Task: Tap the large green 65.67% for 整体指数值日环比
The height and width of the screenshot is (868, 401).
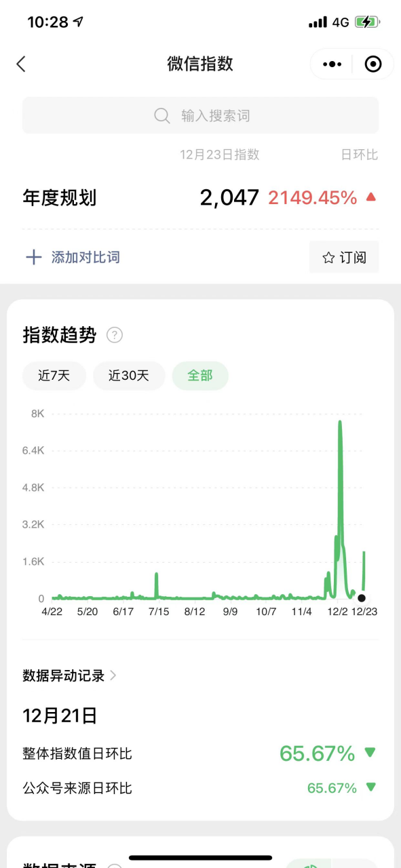Action: 318,753
